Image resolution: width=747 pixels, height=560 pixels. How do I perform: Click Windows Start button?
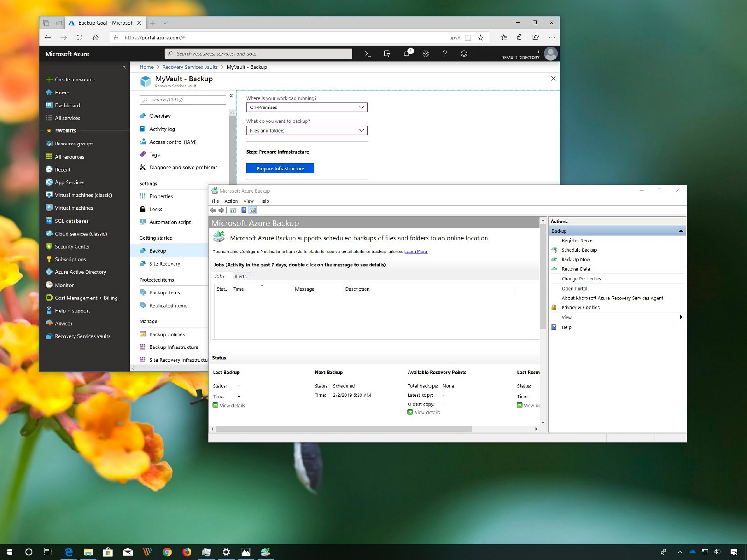click(9, 552)
